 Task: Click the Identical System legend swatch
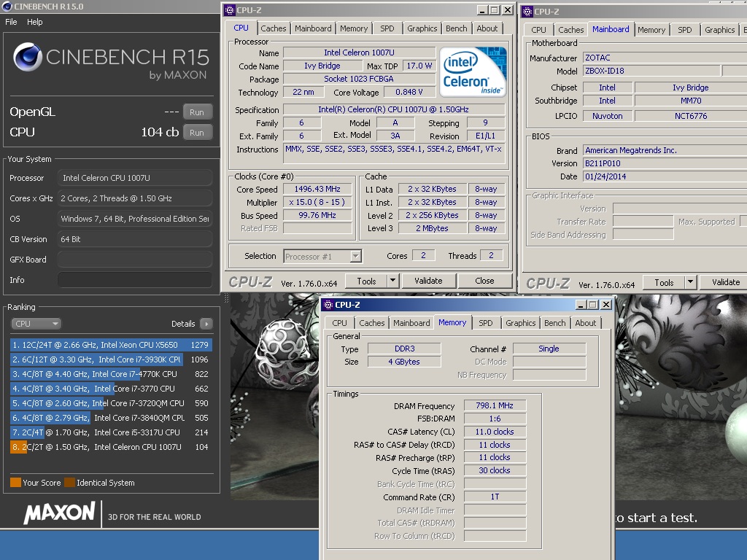(69, 483)
